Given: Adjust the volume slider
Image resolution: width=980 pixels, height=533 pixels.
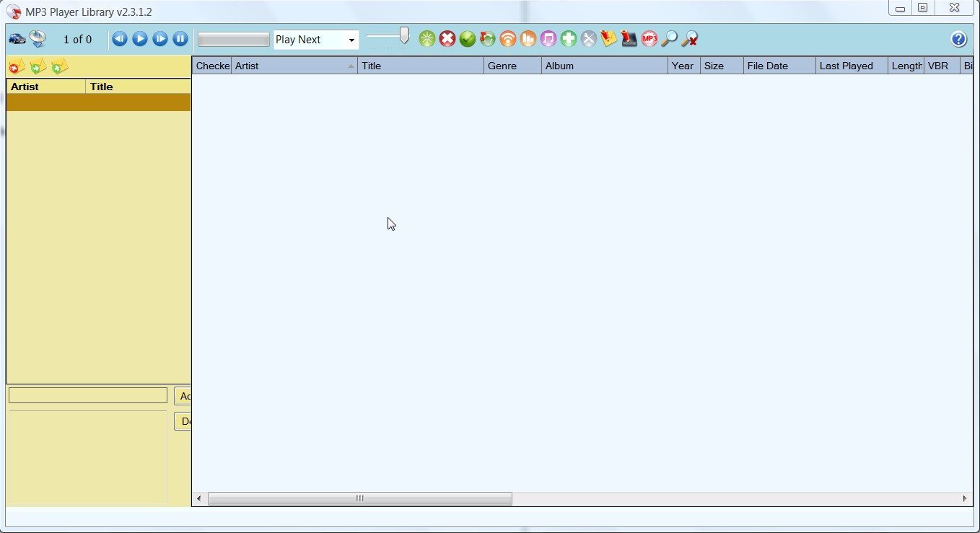Looking at the screenshot, I should pos(402,36).
